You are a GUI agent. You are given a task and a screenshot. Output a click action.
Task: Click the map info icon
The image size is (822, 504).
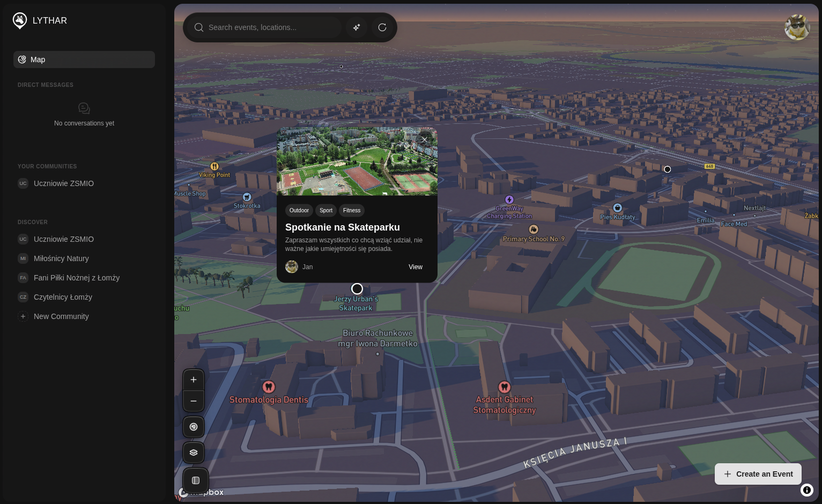tap(807, 490)
